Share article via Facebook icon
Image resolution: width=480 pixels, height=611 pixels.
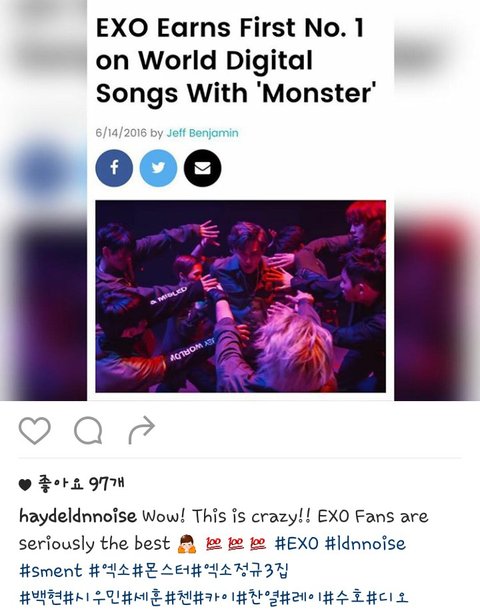pos(114,168)
